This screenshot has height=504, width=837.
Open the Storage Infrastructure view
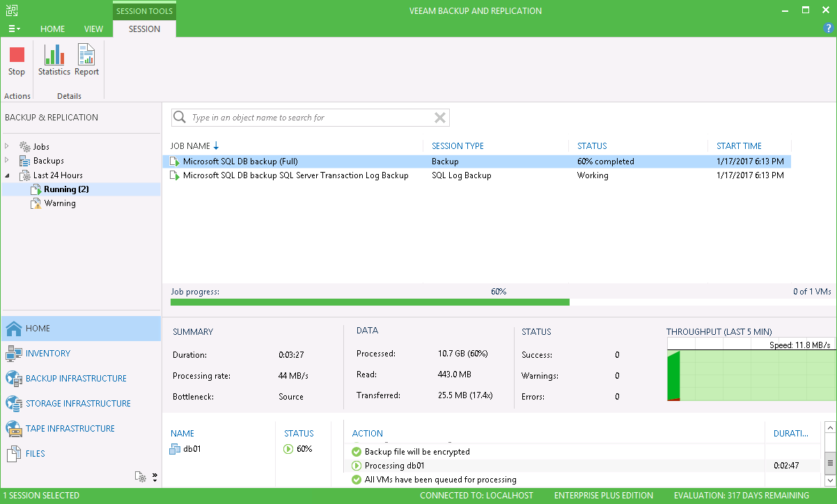tap(78, 404)
